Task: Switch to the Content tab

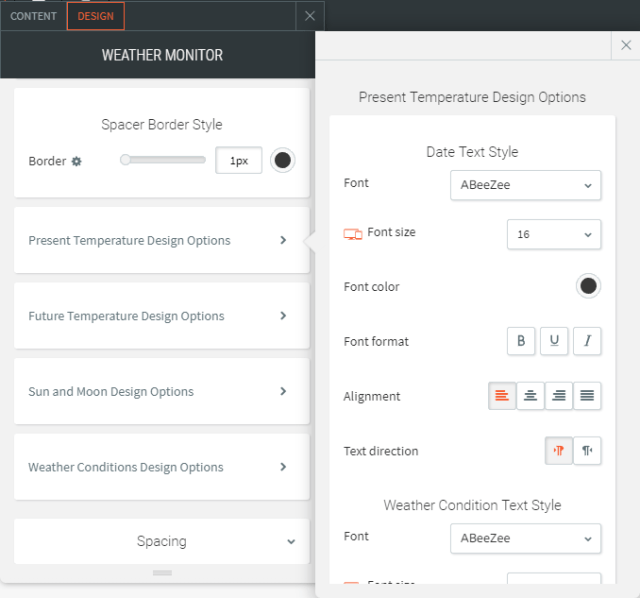Action: point(33,16)
